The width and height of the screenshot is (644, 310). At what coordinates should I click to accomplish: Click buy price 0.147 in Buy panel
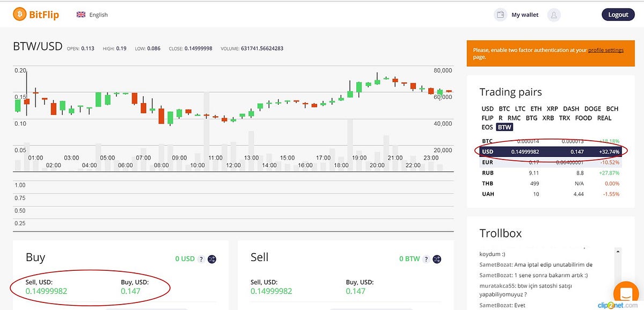click(x=130, y=291)
